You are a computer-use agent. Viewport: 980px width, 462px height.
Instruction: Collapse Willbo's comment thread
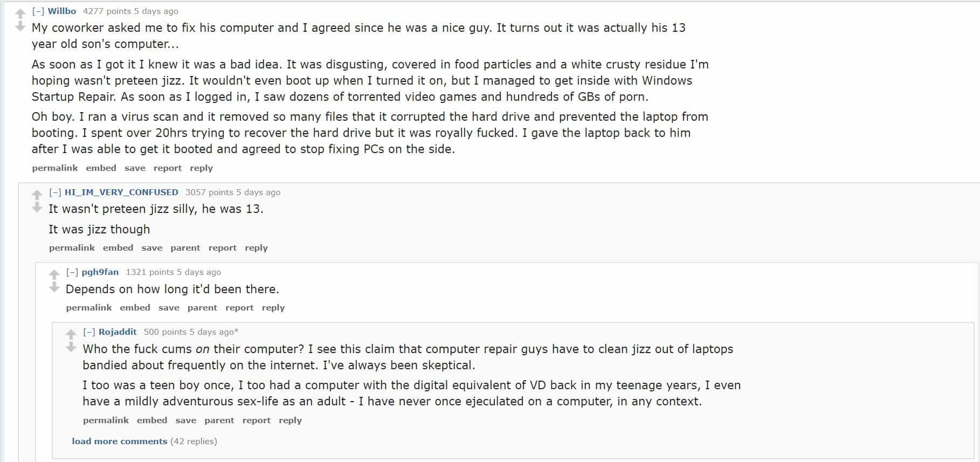(38, 10)
